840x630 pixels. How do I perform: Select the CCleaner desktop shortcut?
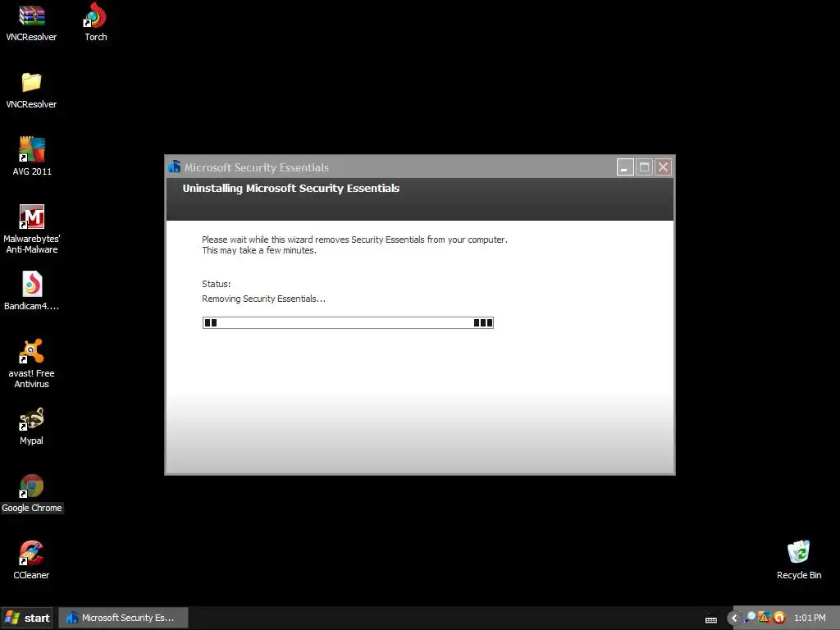coord(32,553)
